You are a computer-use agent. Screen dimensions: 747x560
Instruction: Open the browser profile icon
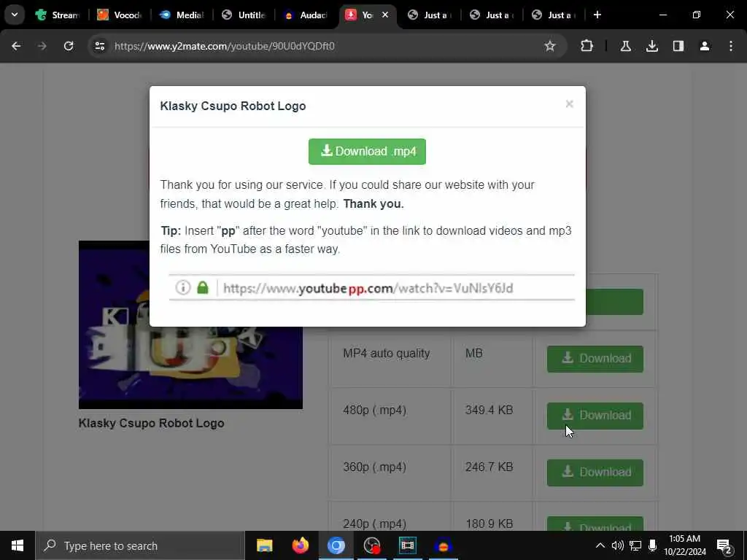tap(705, 46)
